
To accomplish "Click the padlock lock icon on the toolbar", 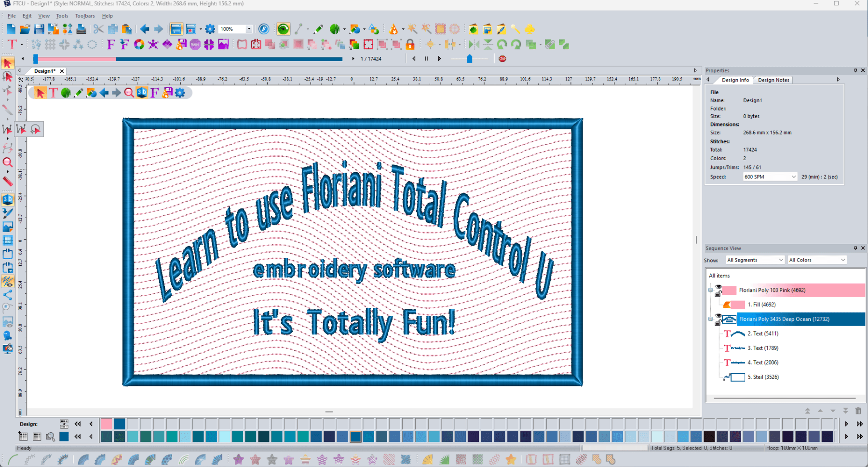I will click(x=409, y=44).
